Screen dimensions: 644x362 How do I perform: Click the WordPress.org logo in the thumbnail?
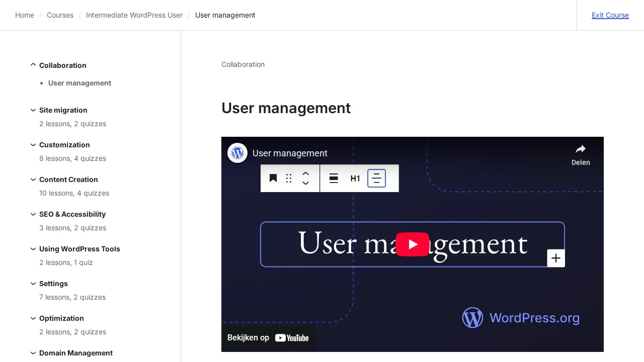pos(521,317)
